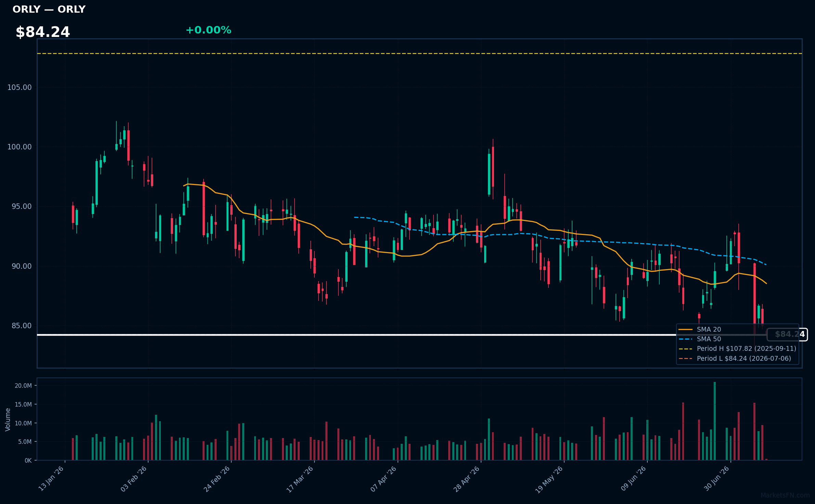This screenshot has width=815, height=504.
Task: Click Period L $84.24 legend entry
Action: [735, 358]
